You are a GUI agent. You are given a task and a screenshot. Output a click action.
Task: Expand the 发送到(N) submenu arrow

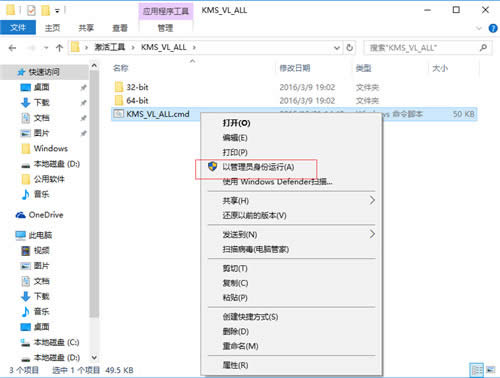click(x=372, y=234)
